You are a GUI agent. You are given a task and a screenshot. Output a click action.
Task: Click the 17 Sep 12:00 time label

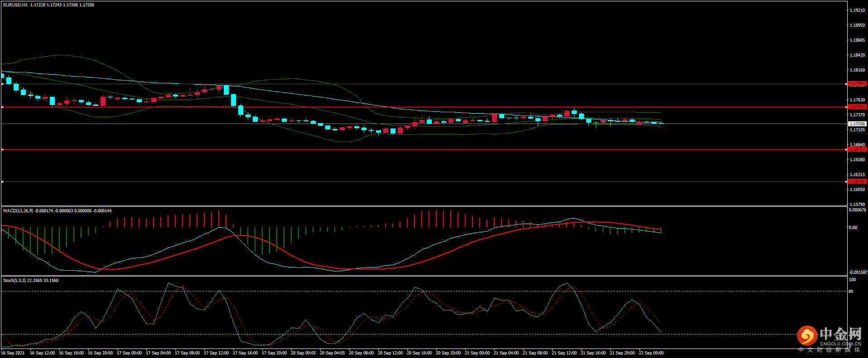pyautogui.click(x=216, y=353)
